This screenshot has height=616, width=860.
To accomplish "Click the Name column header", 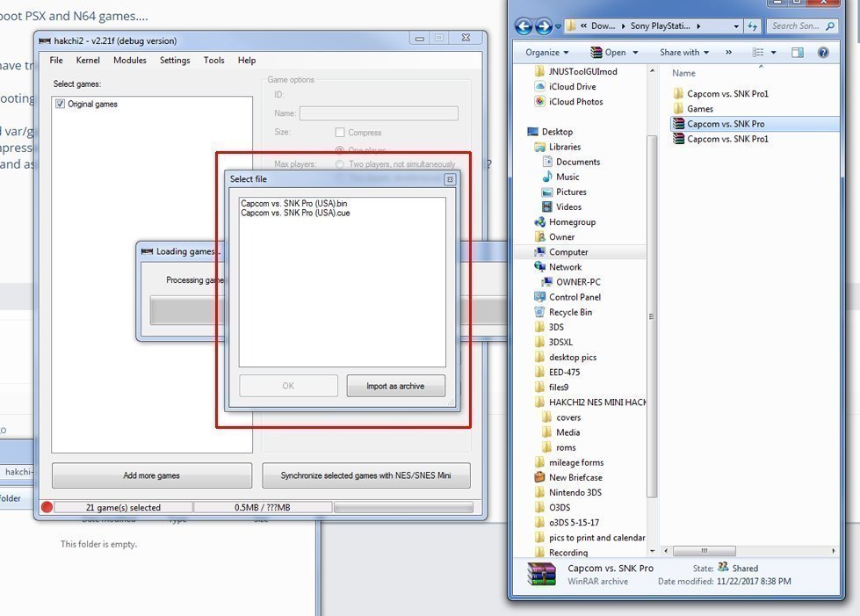I will click(x=684, y=73).
